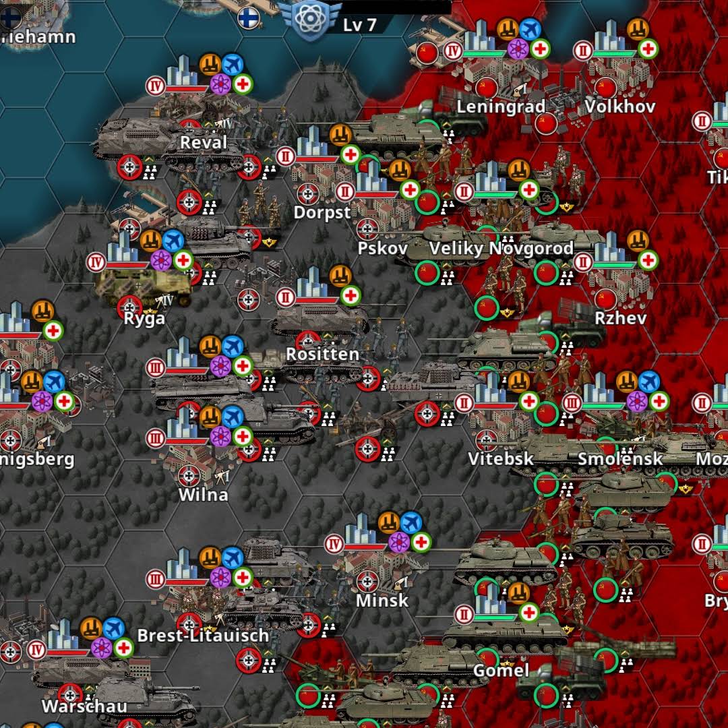Click Smolensk's purple atom icon
The image size is (728, 728).
point(637,402)
